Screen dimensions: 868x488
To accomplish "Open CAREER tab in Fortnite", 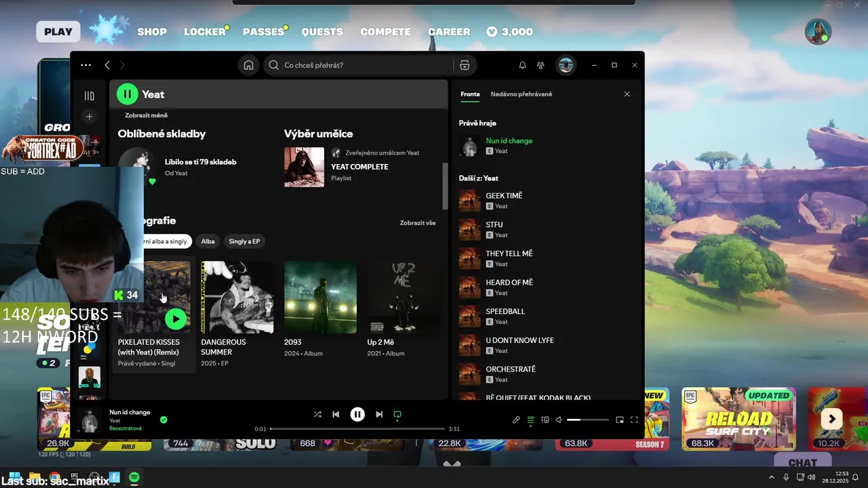I will [x=449, y=32].
